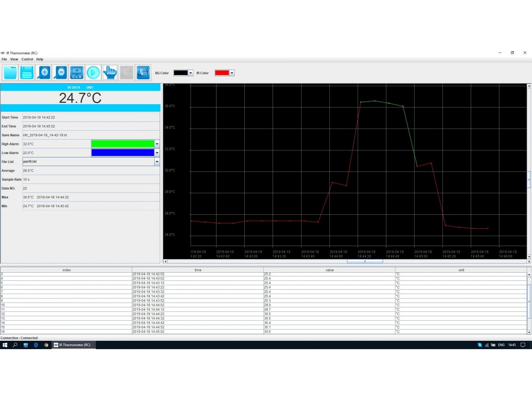Expand the High Alarm color dropdown
The height and width of the screenshot is (399, 532).
tap(157, 144)
